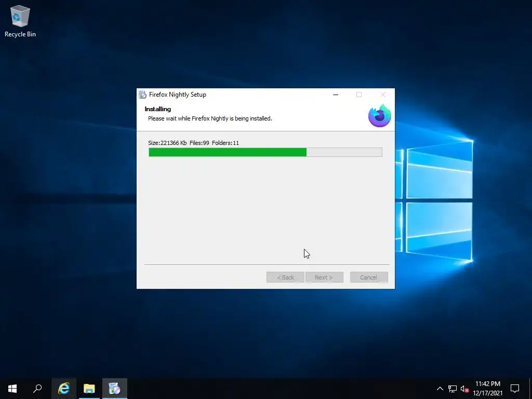Open the Windows Start menu
The width and height of the screenshot is (532, 399).
pyautogui.click(x=12, y=389)
